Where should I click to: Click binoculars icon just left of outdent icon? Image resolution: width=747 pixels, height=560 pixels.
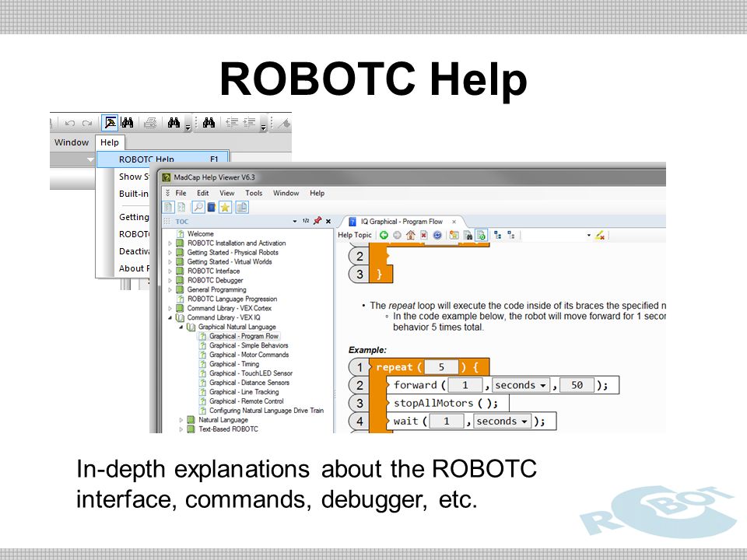(x=209, y=123)
